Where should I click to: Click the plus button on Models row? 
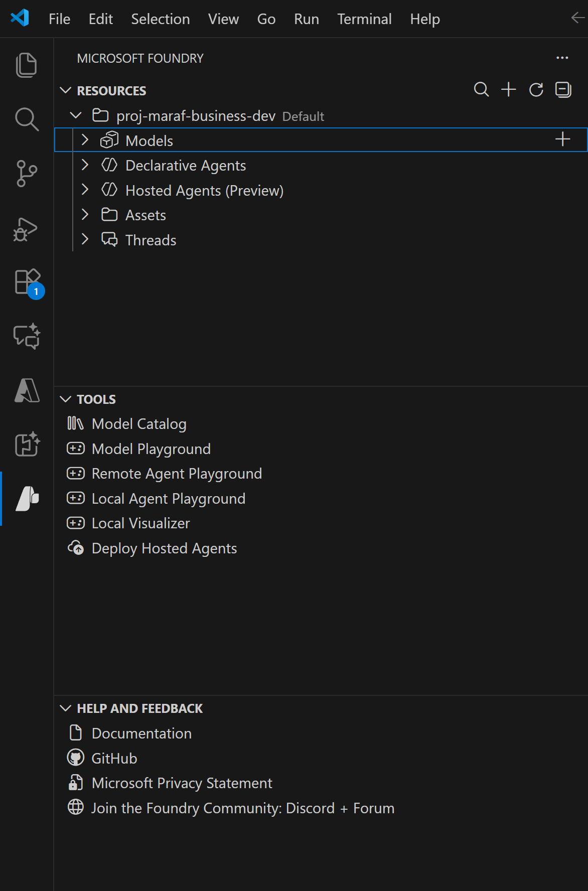[x=562, y=139]
